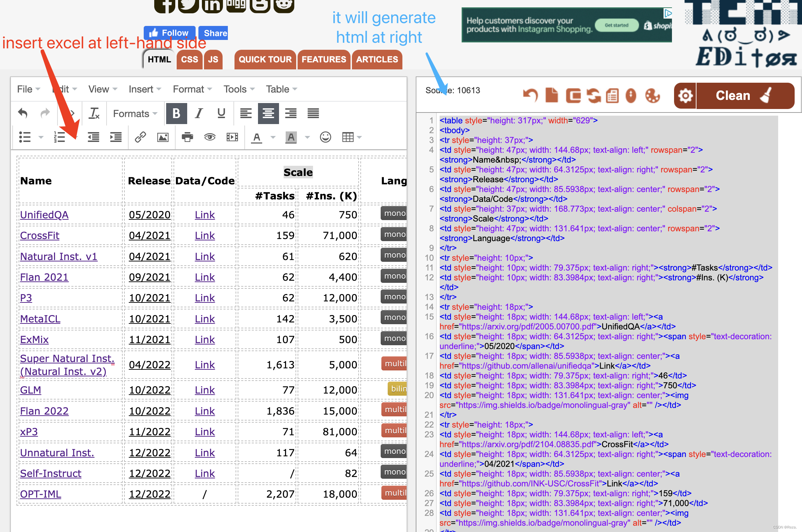This screenshot has height=532, width=802.
Task: Switch to the HTML tab
Action: coord(159,59)
